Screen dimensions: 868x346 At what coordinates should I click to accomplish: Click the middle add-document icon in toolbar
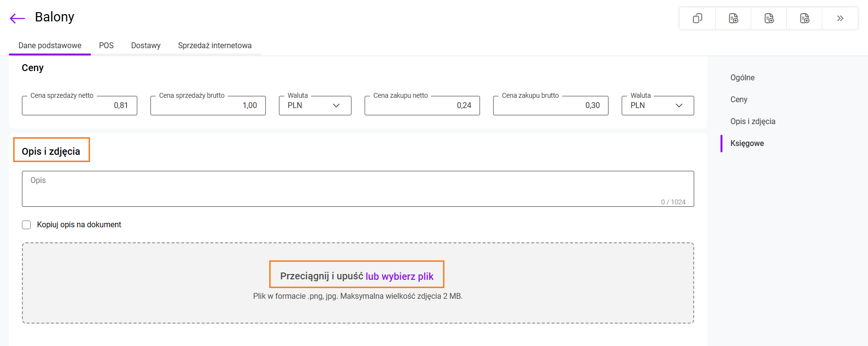point(769,18)
